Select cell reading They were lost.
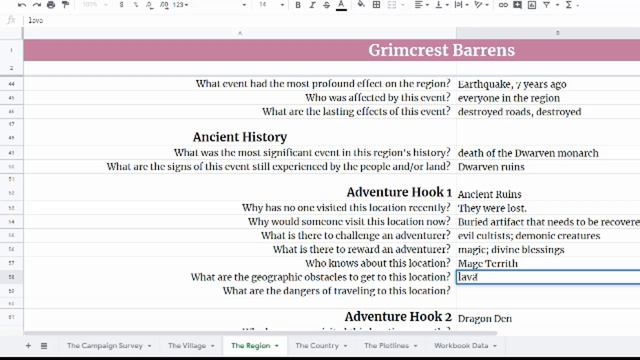Image resolution: width=640 pixels, height=360 pixels. coord(548,208)
